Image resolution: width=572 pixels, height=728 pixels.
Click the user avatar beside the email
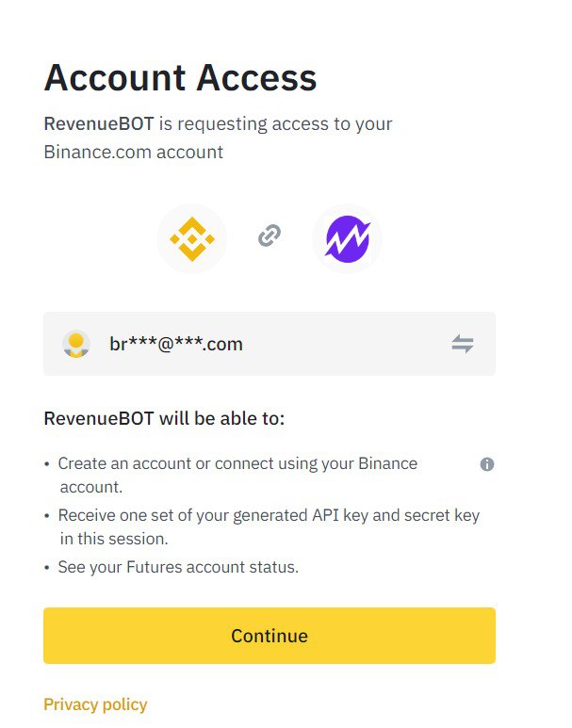[76, 344]
